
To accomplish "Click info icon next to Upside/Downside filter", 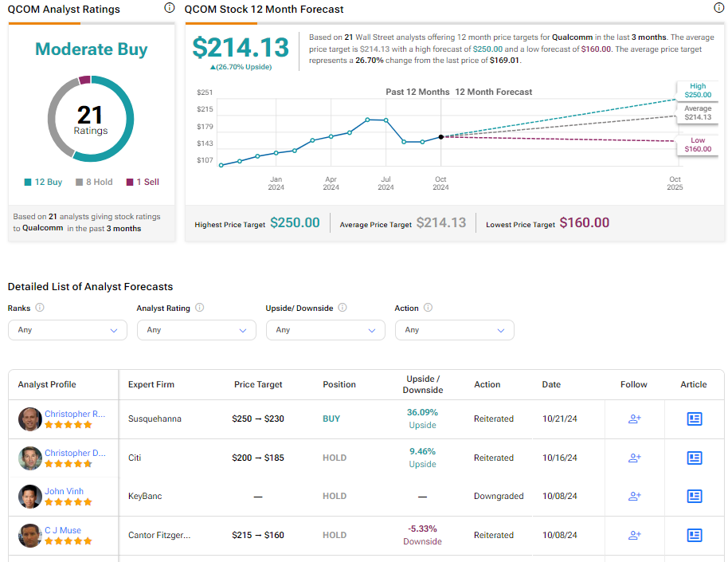I will (342, 308).
